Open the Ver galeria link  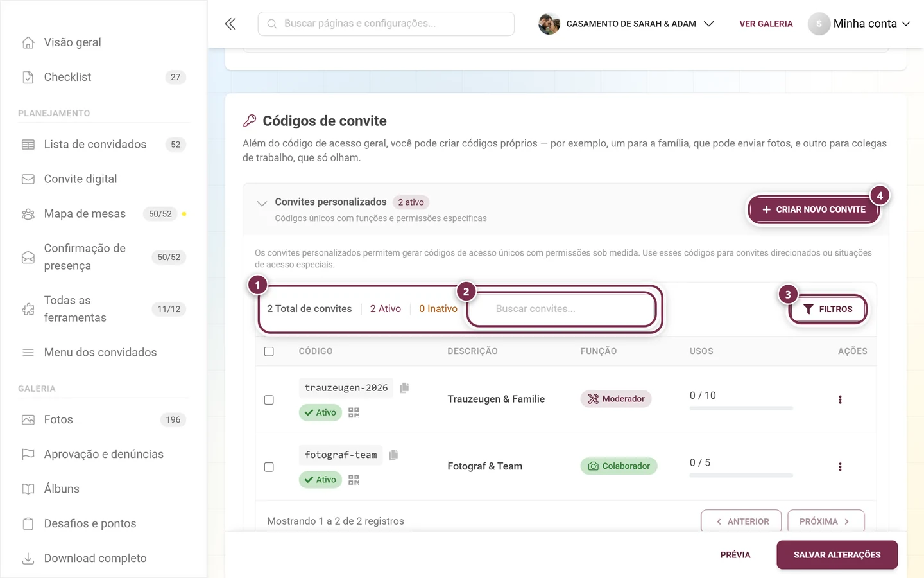[766, 24]
